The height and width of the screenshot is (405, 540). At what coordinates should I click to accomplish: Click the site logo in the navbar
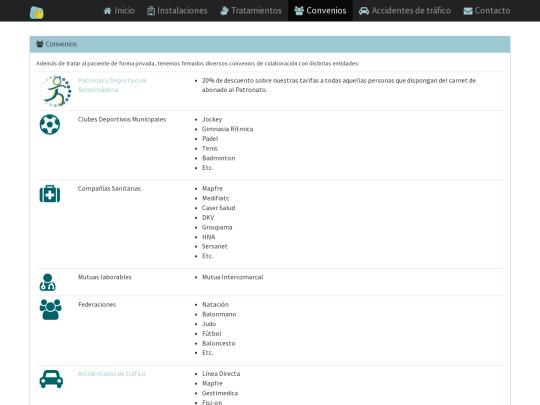point(37,12)
